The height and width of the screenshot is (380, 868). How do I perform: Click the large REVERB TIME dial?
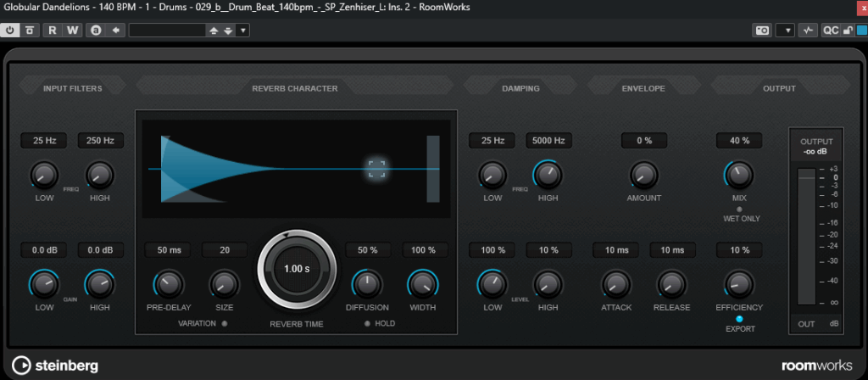tap(296, 270)
